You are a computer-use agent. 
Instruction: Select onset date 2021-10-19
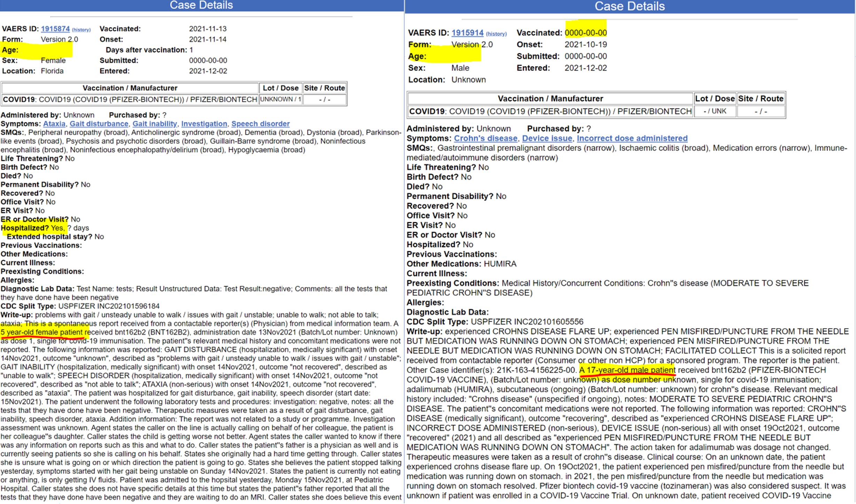click(586, 45)
